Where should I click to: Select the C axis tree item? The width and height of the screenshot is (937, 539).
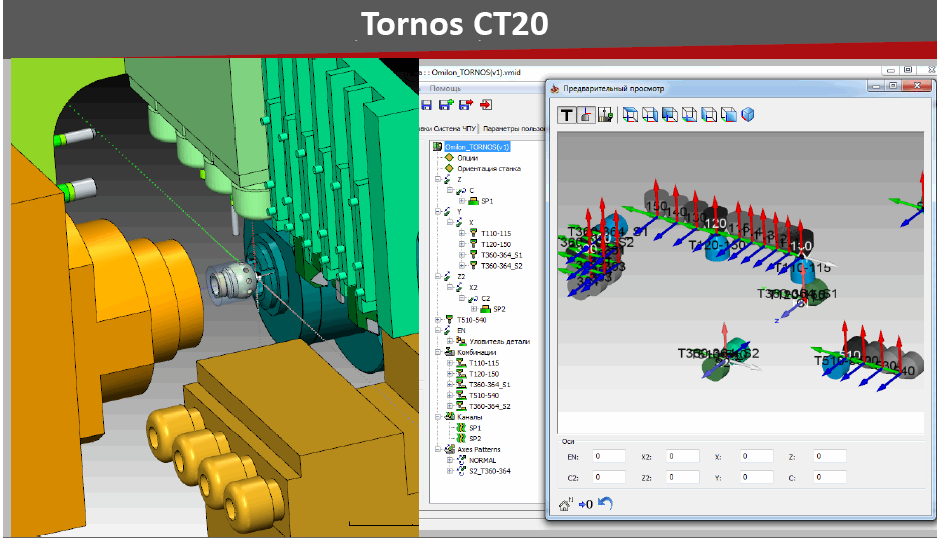coord(471,191)
